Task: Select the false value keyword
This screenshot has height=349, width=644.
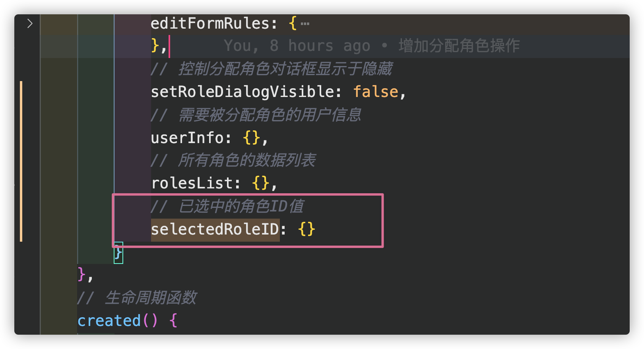Action: [376, 92]
